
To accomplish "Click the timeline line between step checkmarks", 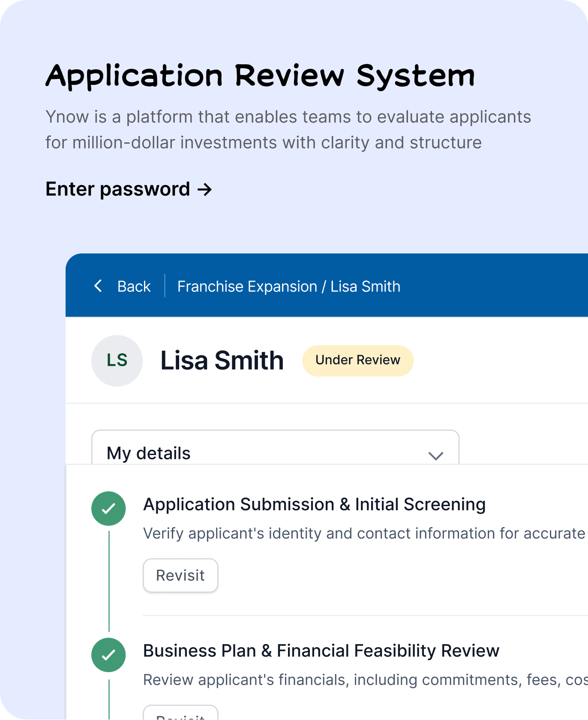I will (x=109, y=581).
